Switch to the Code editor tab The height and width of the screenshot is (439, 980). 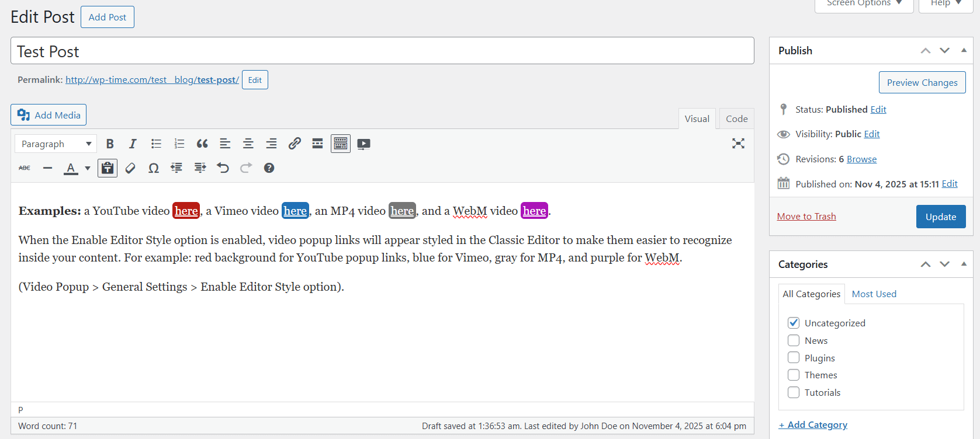coord(736,119)
